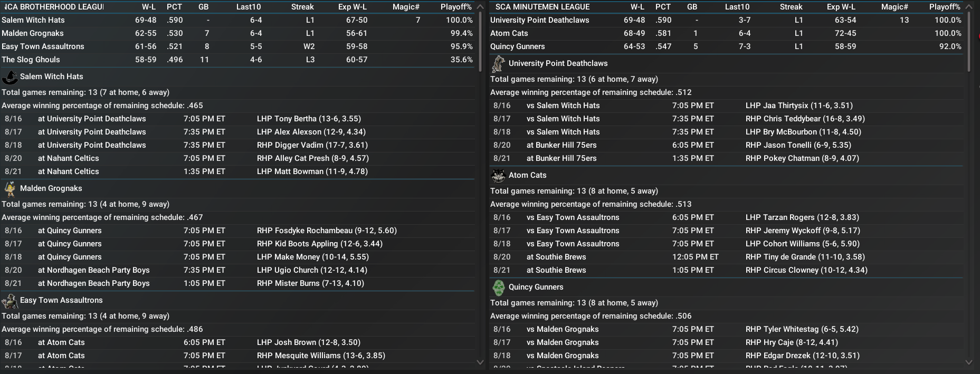The width and height of the screenshot is (980, 374).
Task: Sort Minutemen League standings by Last10 column
Action: 737,7
